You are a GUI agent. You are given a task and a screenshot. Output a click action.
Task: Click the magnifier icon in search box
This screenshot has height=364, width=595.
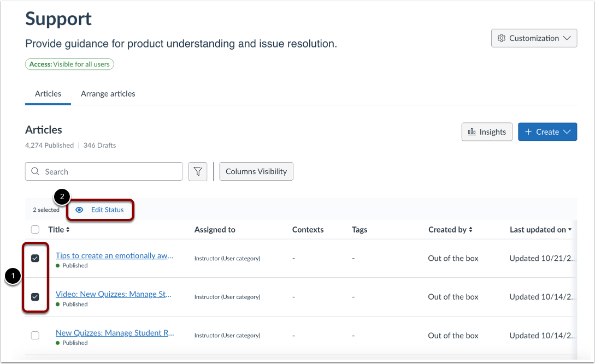point(36,171)
